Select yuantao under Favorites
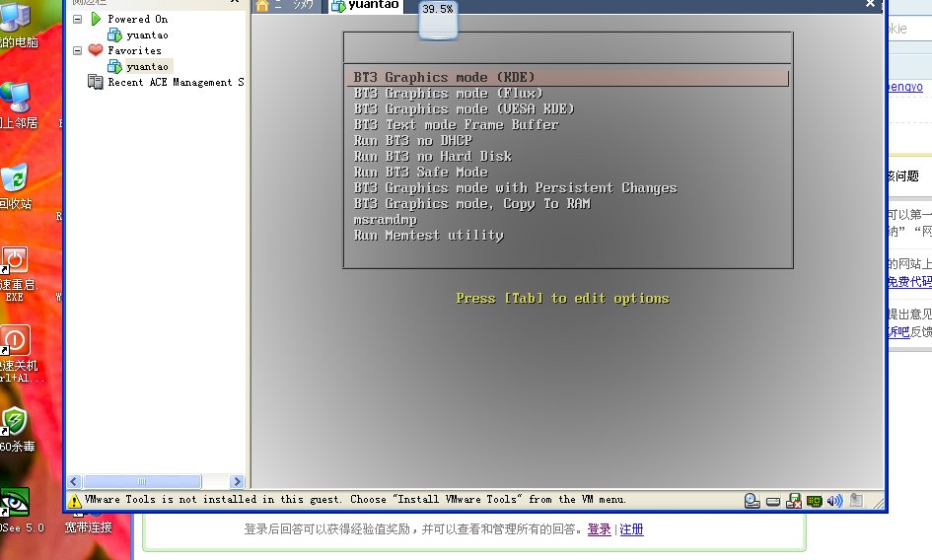 tap(147, 67)
